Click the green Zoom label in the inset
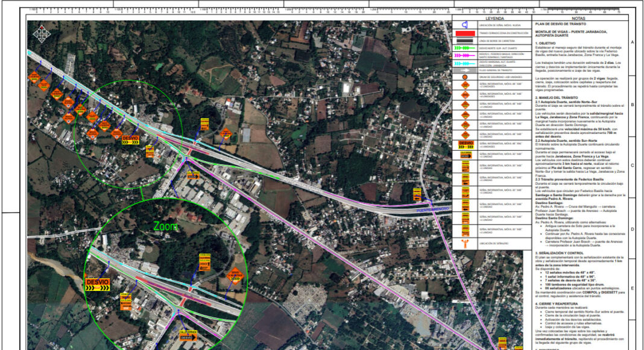 165,226
